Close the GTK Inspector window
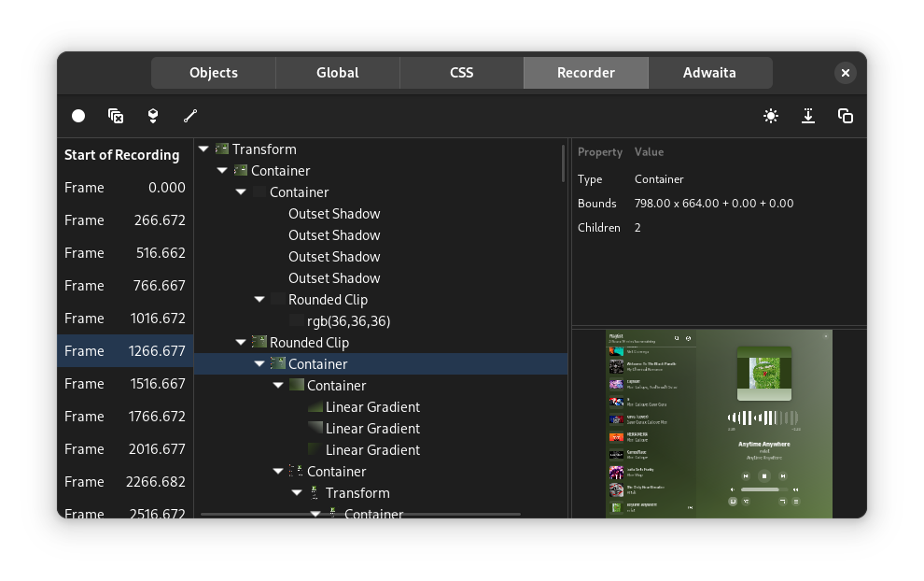924x581 pixels. pyautogui.click(x=845, y=72)
